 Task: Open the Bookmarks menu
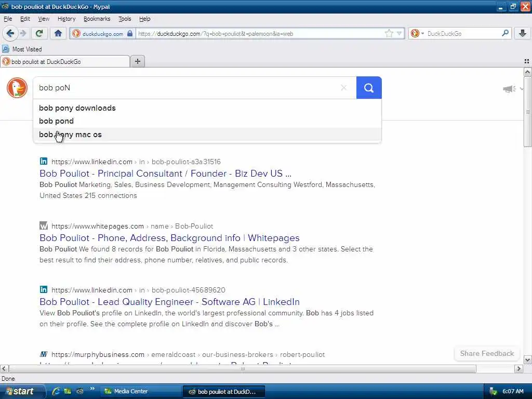point(97,19)
